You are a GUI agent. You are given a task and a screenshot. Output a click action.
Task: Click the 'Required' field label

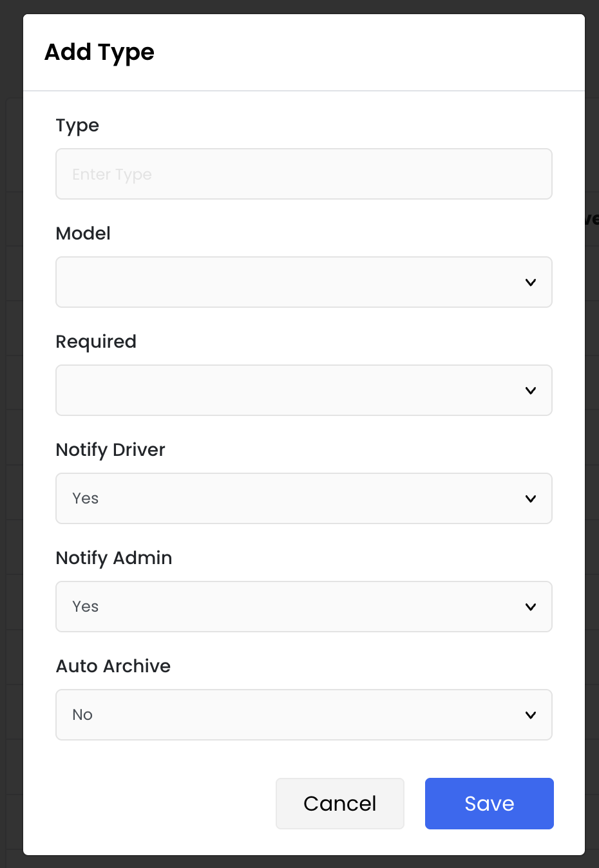click(x=96, y=341)
